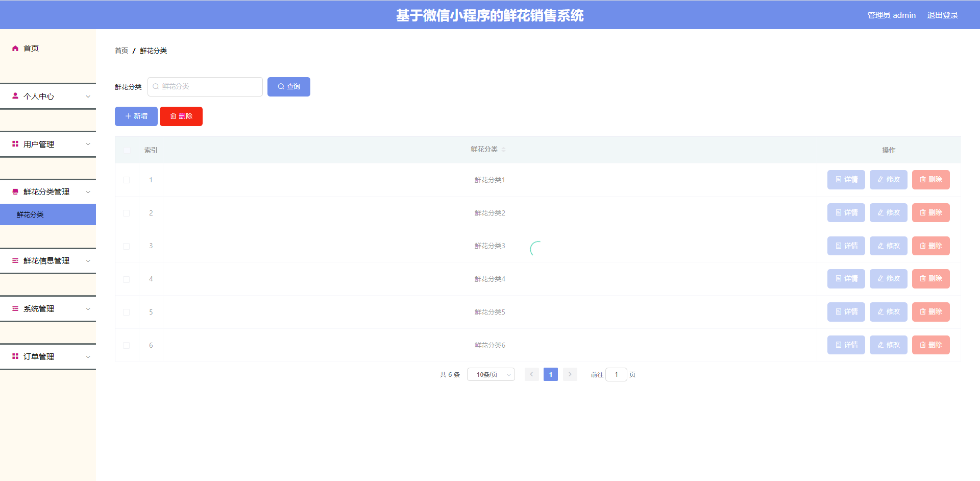The width and height of the screenshot is (980, 481).
Task: Collapse the 个人中心 section chevron
Action: [x=88, y=96]
